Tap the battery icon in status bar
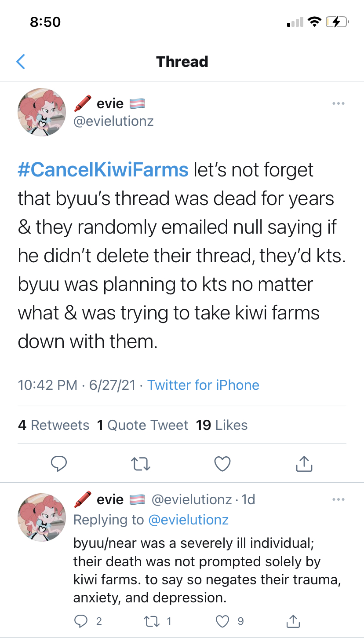Screen dimensions: 364x638 coord(337,22)
